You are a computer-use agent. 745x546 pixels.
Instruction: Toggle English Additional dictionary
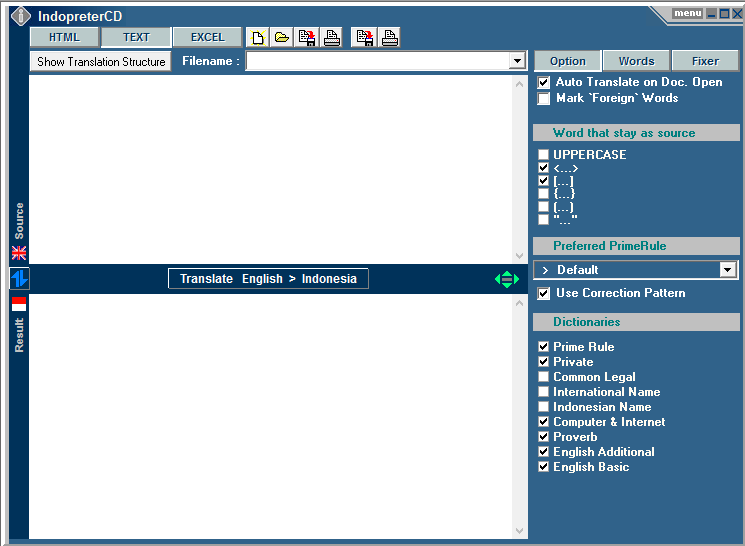click(x=543, y=451)
